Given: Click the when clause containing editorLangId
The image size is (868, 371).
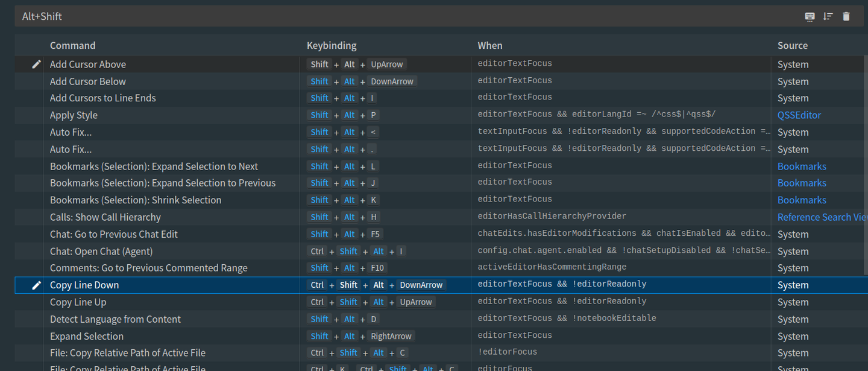Looking at the screenshot, I should 597,114.
